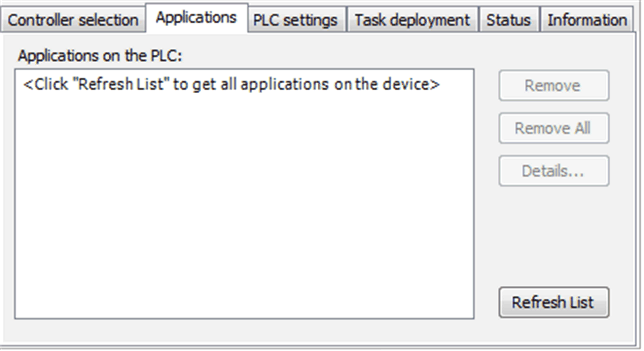This screenshot has width=644, height=351.
Task: Show the Status tab
Action: pos(508,20)
